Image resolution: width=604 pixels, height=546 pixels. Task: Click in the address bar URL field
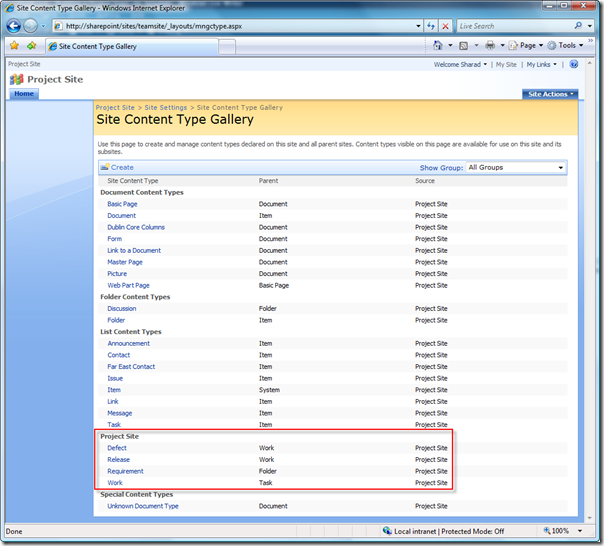click(239, 26)
